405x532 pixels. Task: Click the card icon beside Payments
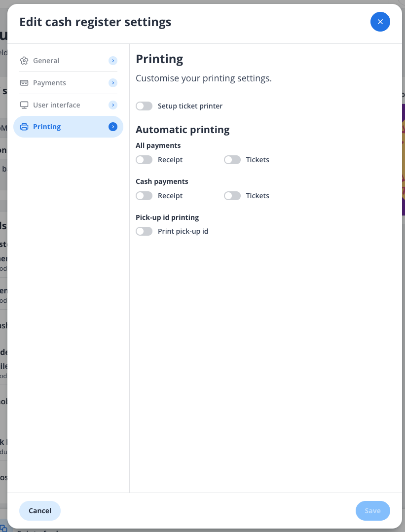[24, 82]
